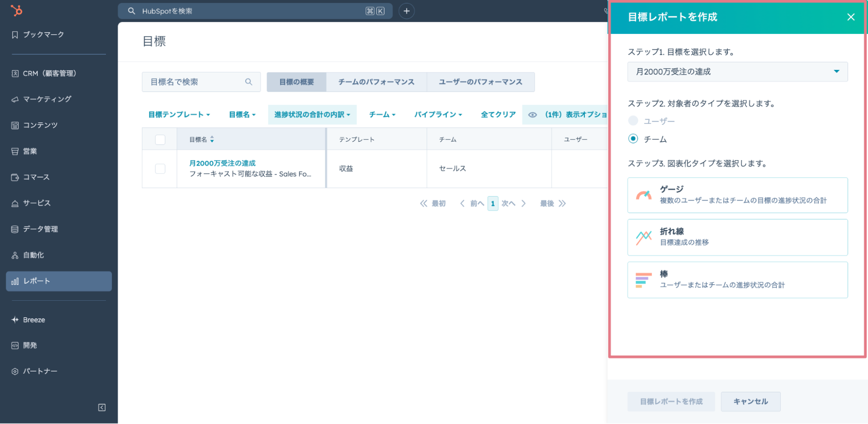Open the goal selection dropdown 月2000万受注の達成

pos(737,72)
